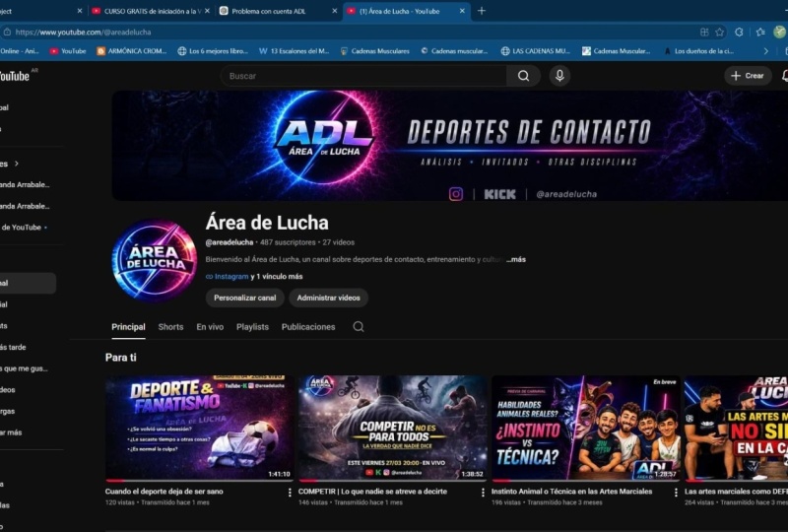Open title Instinto Animal o Técnica
The image size is (788, 532).
[572, 492]
